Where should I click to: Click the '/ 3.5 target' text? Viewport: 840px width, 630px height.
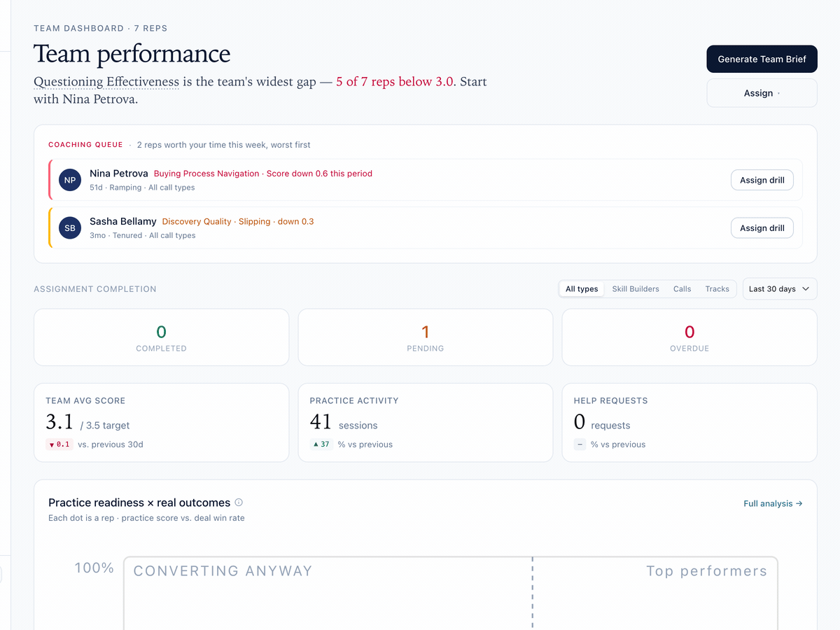pyautogui.click(x=104, y=426)
